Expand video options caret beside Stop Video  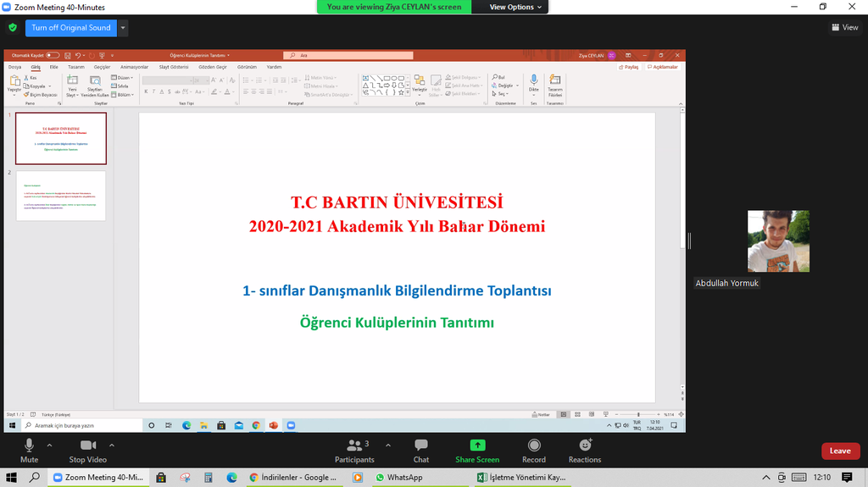click(111, 445)
